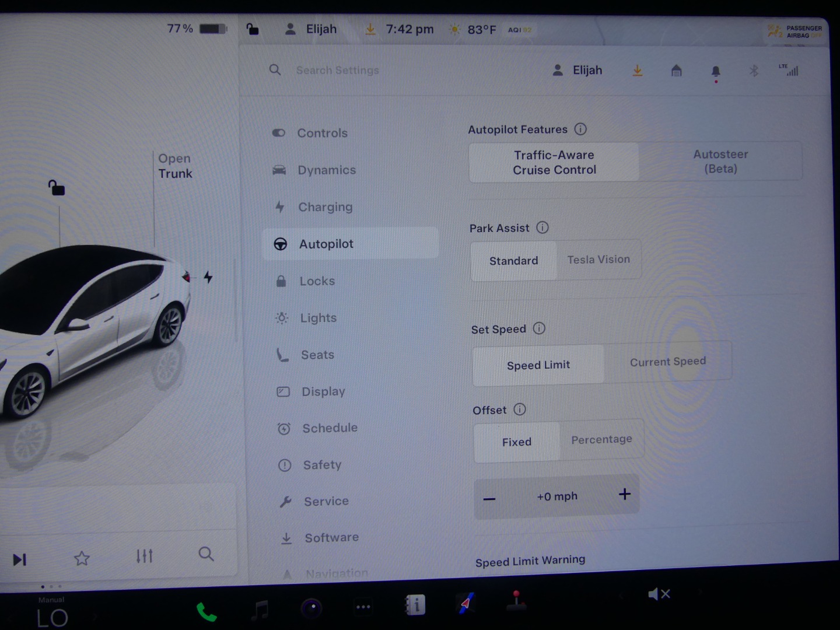The image size is (840, 630).
Task: Increase speed offset with plus button
Action: click(624, 495)
